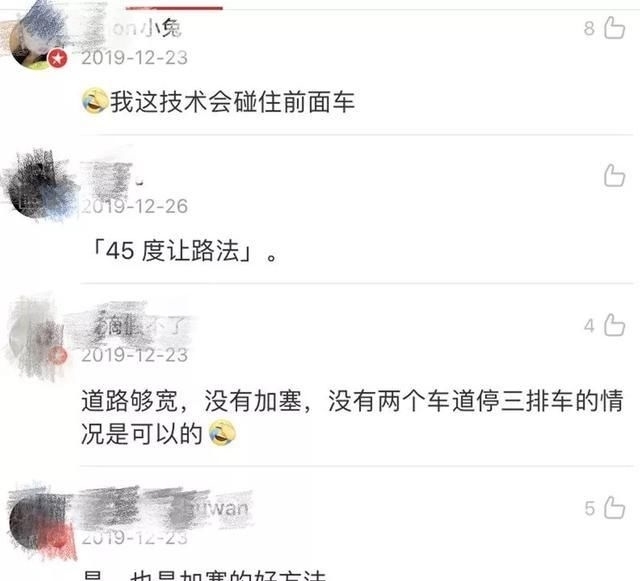The image size is (640, 581).
Task: Like the comment with 8 likes
Action: [614, 28]
